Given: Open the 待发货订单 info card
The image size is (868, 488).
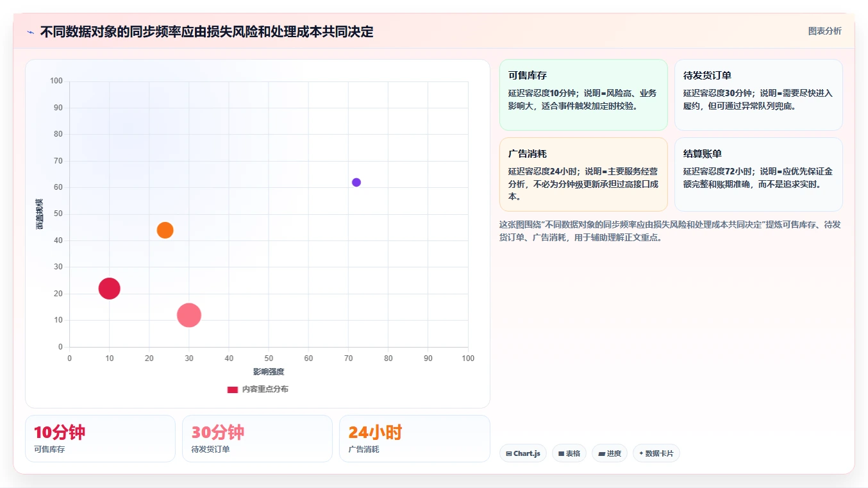Looking at the screenshot, I should 758,95.
